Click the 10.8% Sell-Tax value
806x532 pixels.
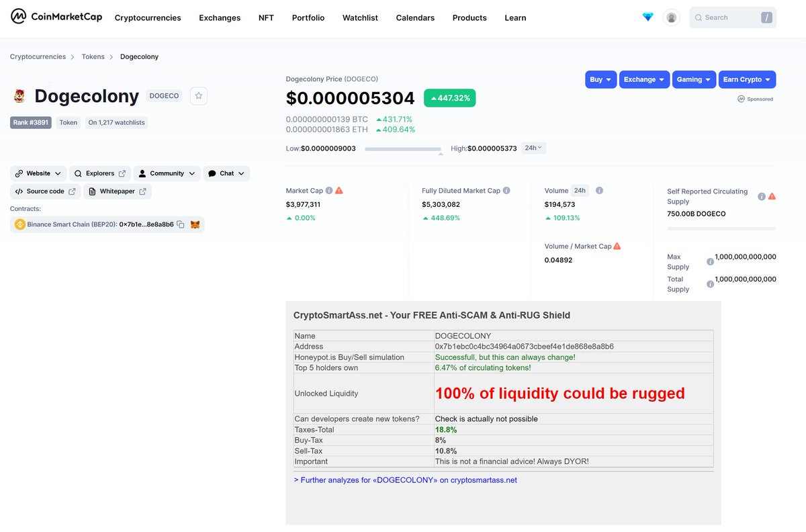click(446, 451)
